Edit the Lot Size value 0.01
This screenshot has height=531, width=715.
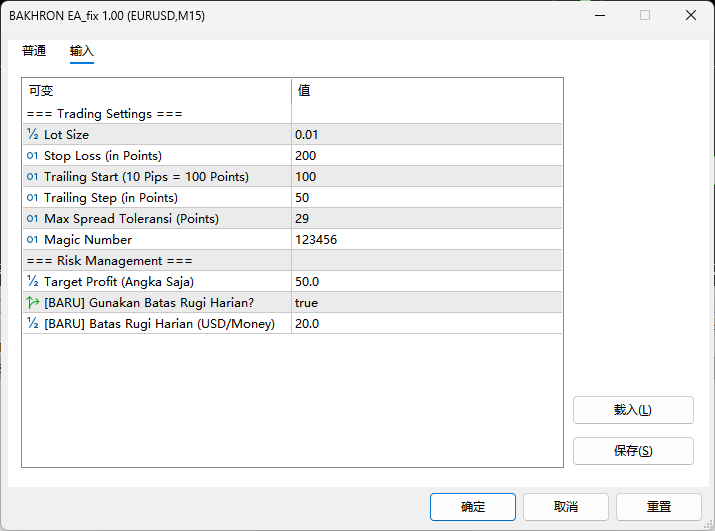(x=308, y=135)
